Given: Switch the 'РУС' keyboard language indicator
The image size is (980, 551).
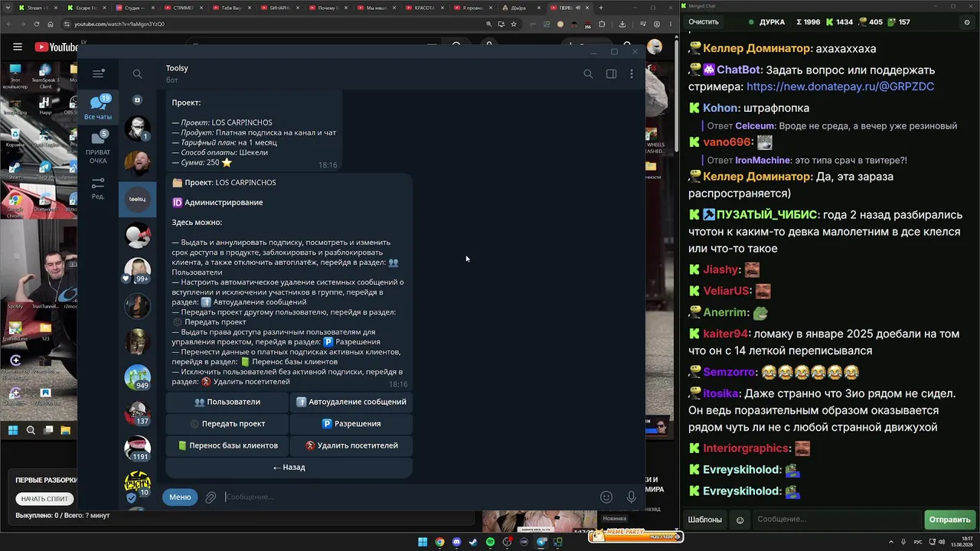Looking at the screenshot, I should (918, 542).
